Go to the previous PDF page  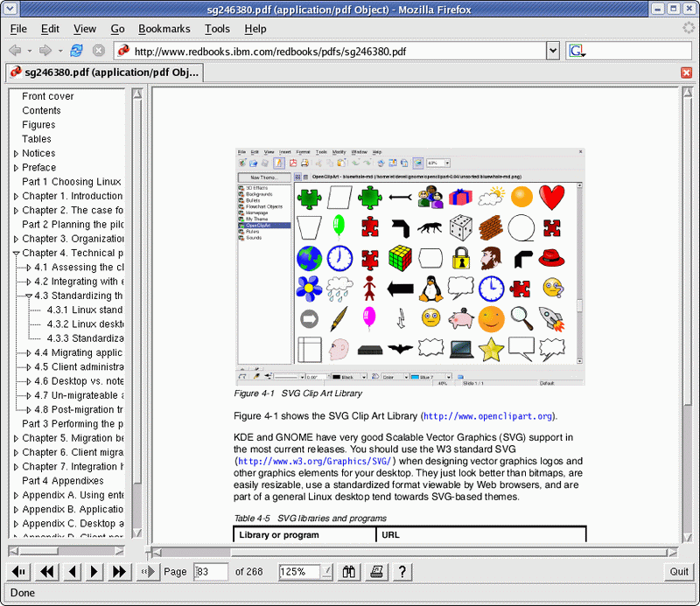point(73,572)
